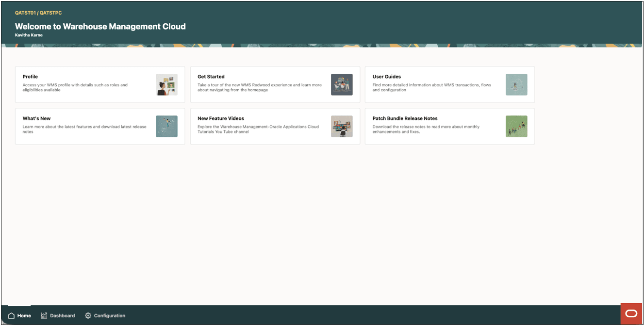Click the 'Welcome to Warehouse Management Cloud' heading
This screenshot has height=326, width=644.
click(x=100, y=27)
